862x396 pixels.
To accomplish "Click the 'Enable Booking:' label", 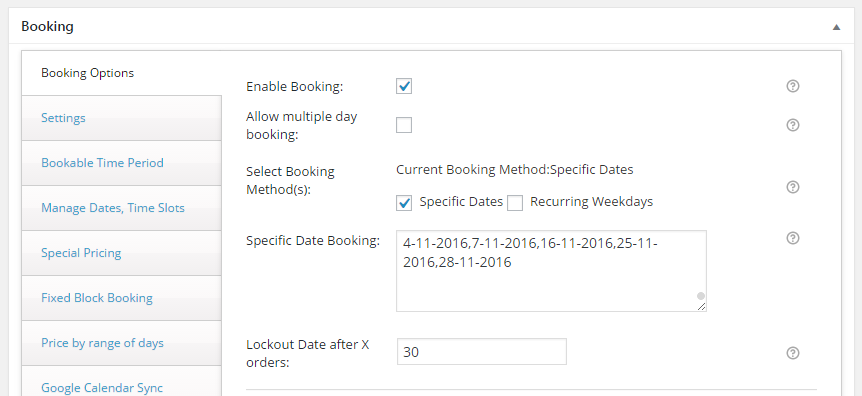I will click(295, 87).
